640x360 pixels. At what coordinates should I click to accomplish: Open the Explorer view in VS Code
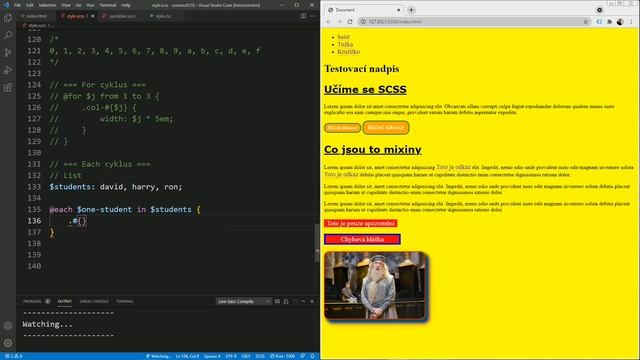(x=8, y=18)
